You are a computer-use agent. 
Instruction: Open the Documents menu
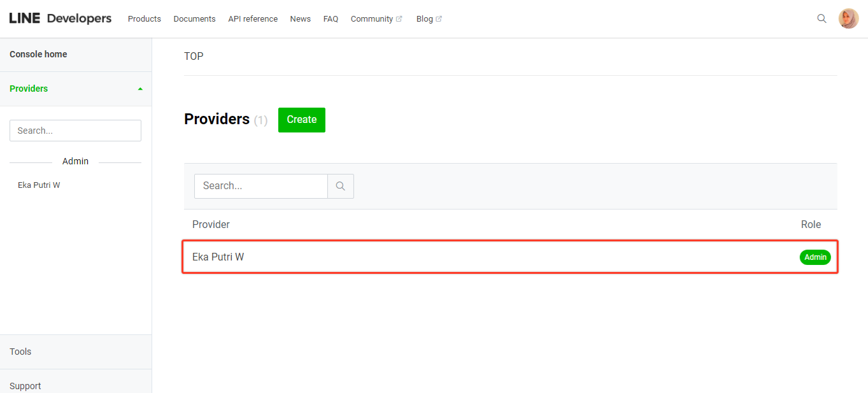coord(195,19)
